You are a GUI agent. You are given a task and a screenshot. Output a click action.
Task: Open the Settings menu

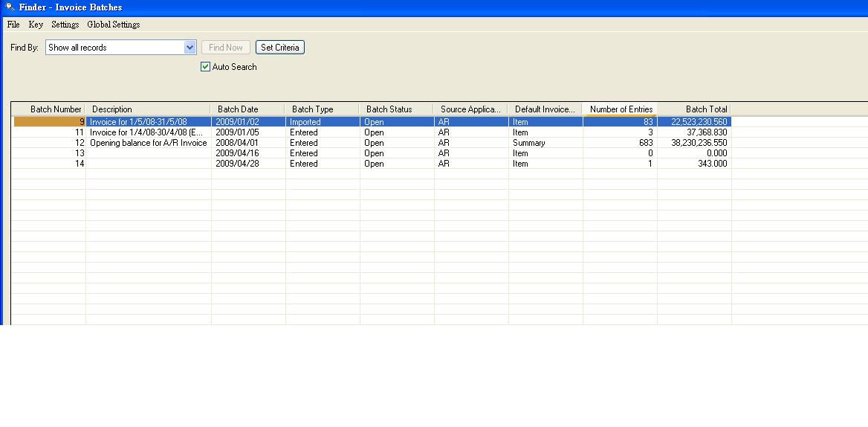pyautogui.click(x=65, y=25)
